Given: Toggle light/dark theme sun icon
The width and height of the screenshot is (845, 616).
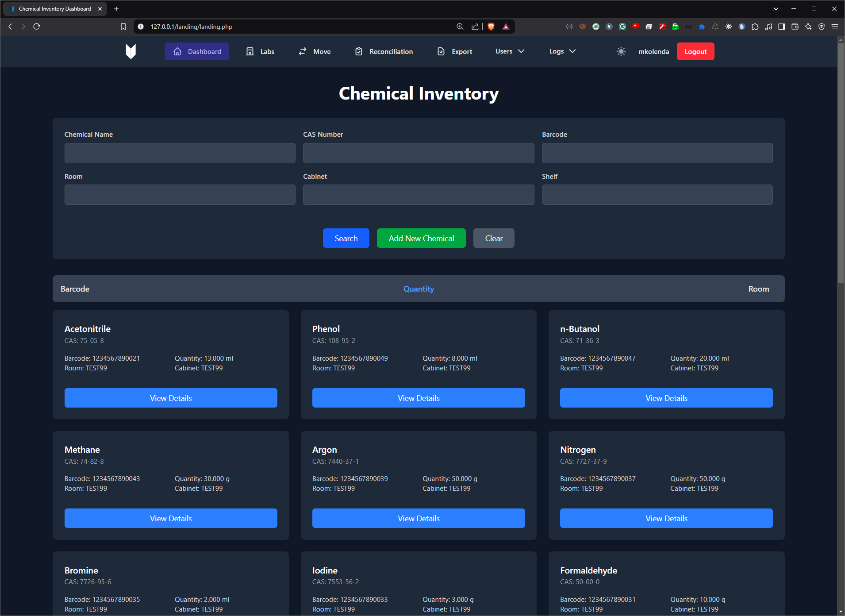Looking at the screenshot, I should pos(621,51).
